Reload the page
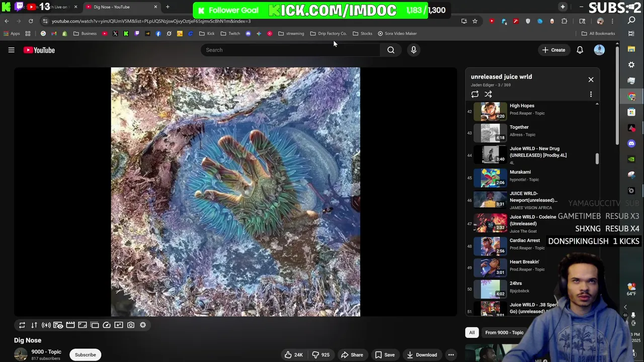The width and height of the screenshot is (644, 362). (31, 21)
